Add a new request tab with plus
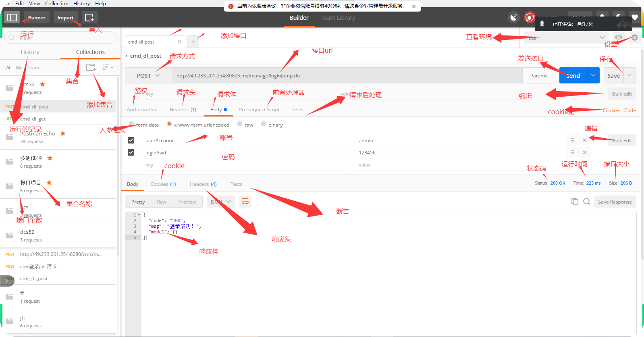Image resolution: width=644 pixels, height=337 pixels. click(x=193, y=42)
